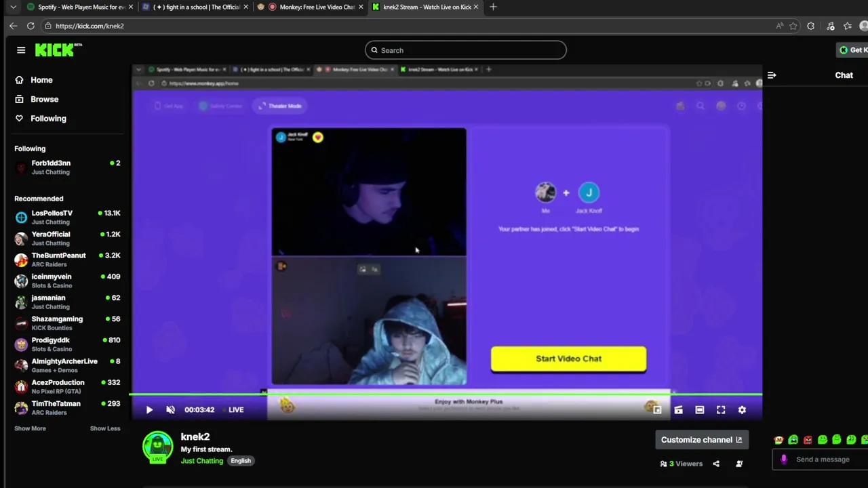View the 3 Viewers list
Viewport: 868px width, 488px height.
pyautogui.click(x=682, y=464)
